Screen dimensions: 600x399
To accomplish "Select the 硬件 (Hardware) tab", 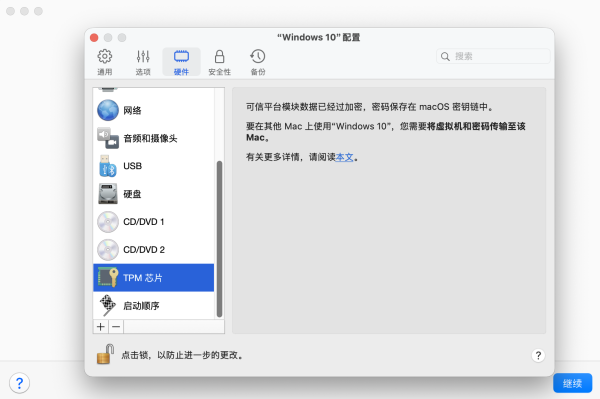I will click(181, 62).
